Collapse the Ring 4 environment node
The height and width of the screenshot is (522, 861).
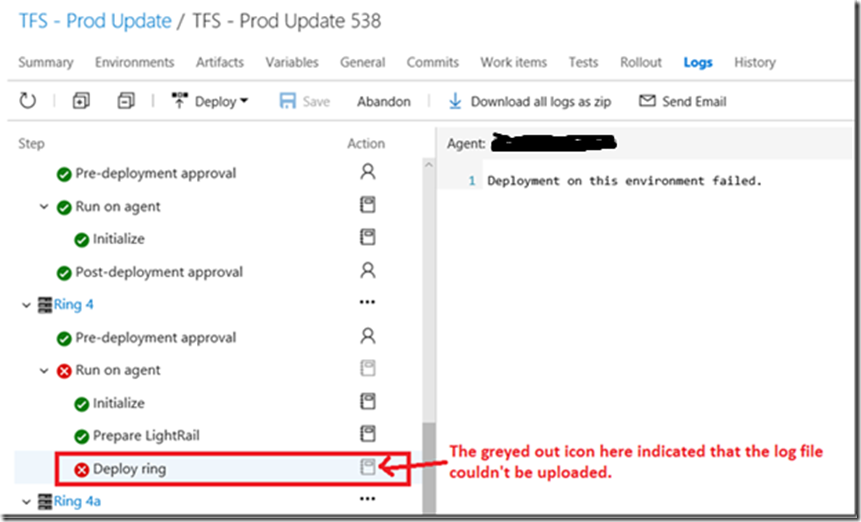click(26, 305)
